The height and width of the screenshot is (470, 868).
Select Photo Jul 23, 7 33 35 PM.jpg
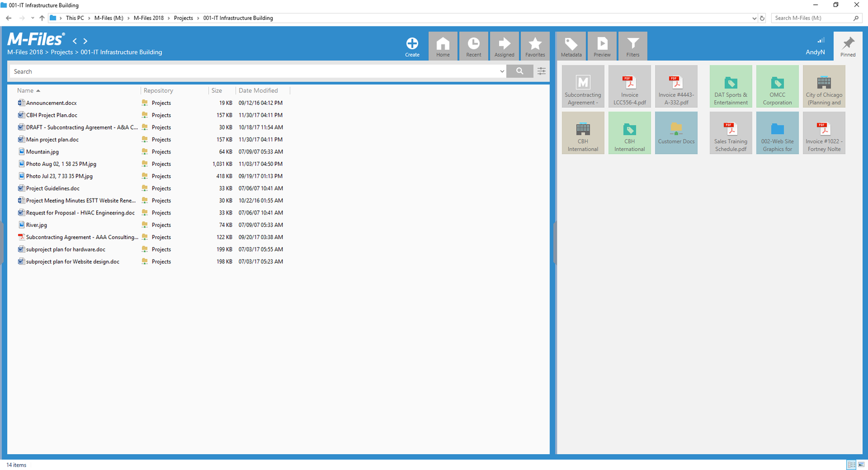tap(59, 176)
